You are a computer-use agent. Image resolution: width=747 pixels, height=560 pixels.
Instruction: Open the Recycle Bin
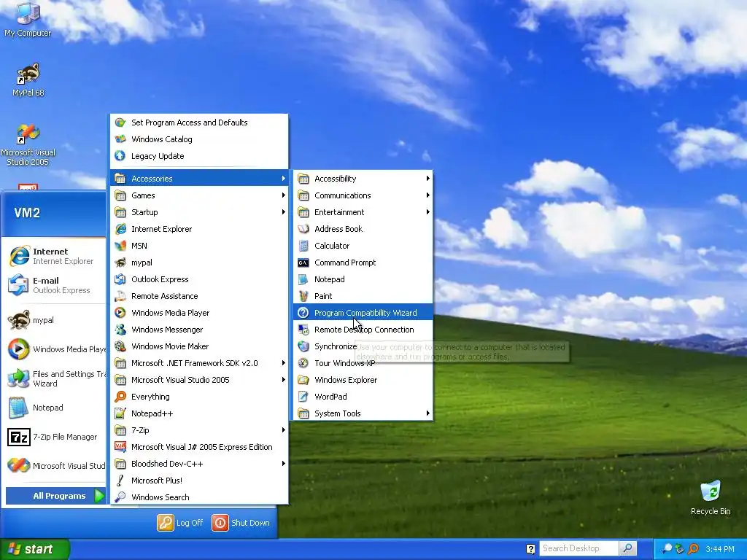coord(711,497)
